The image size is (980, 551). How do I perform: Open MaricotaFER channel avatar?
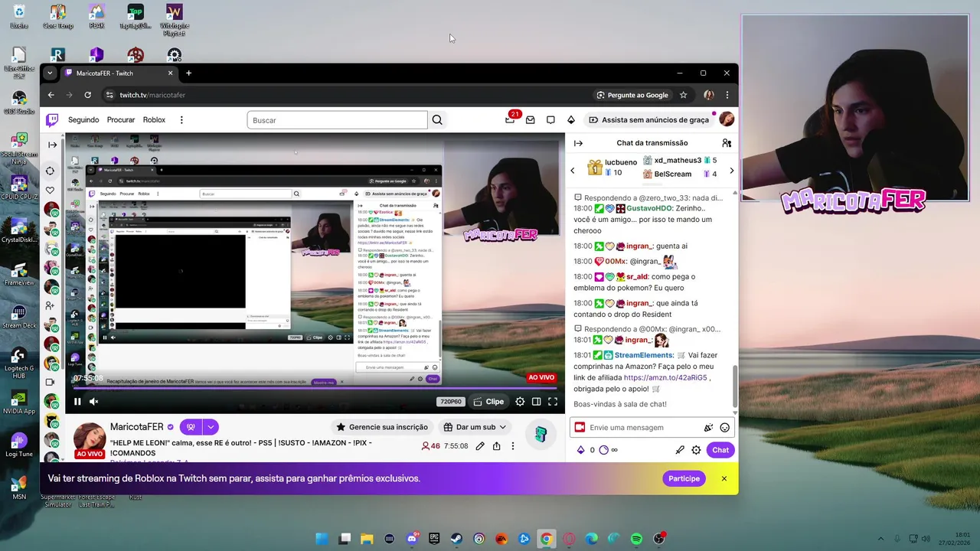pyautogui.click(x=90, y=439)
